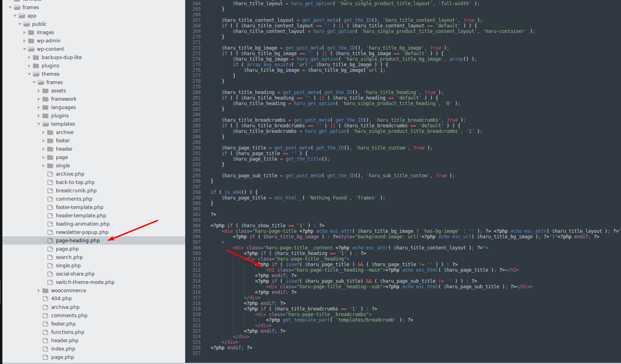Open footer.php in theme root
This screenshot has height=364, width=621.
(63, 324)
